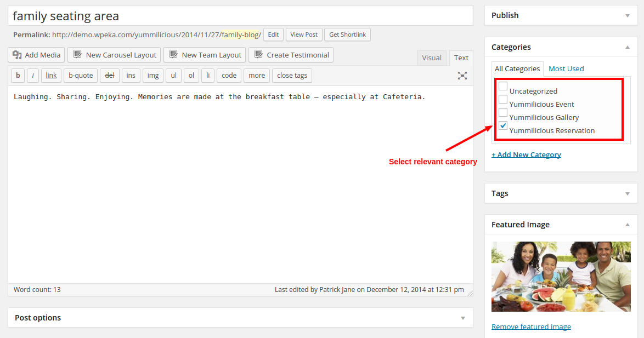Image resolution: width=644 pixels, height=338 pixels.
Task: Uncheck the Yummilicious Reservation category
Action: (503, 126)
